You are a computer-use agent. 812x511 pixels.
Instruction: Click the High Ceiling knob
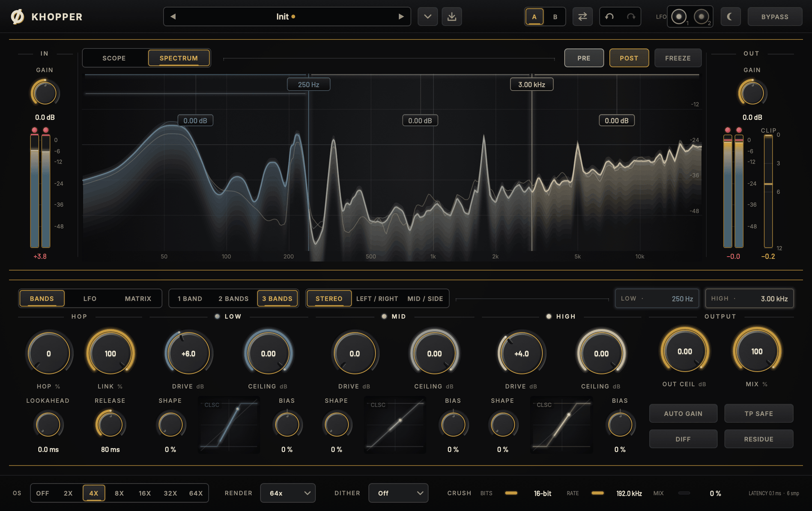click(601, 354)
